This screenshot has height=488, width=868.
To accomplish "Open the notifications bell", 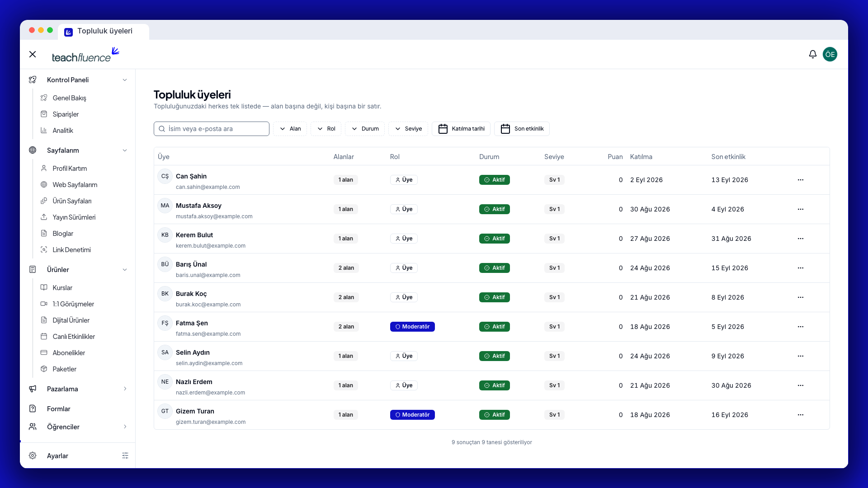I will (812, 54).
